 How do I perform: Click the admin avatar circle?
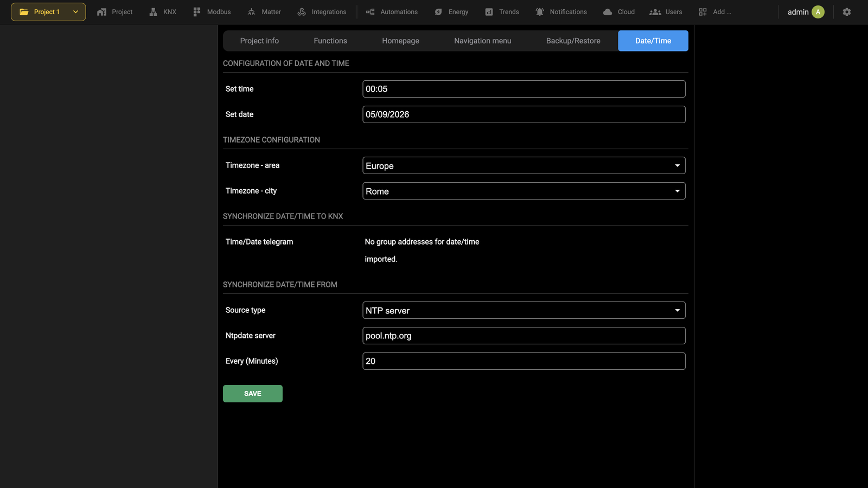click(818, 12)
